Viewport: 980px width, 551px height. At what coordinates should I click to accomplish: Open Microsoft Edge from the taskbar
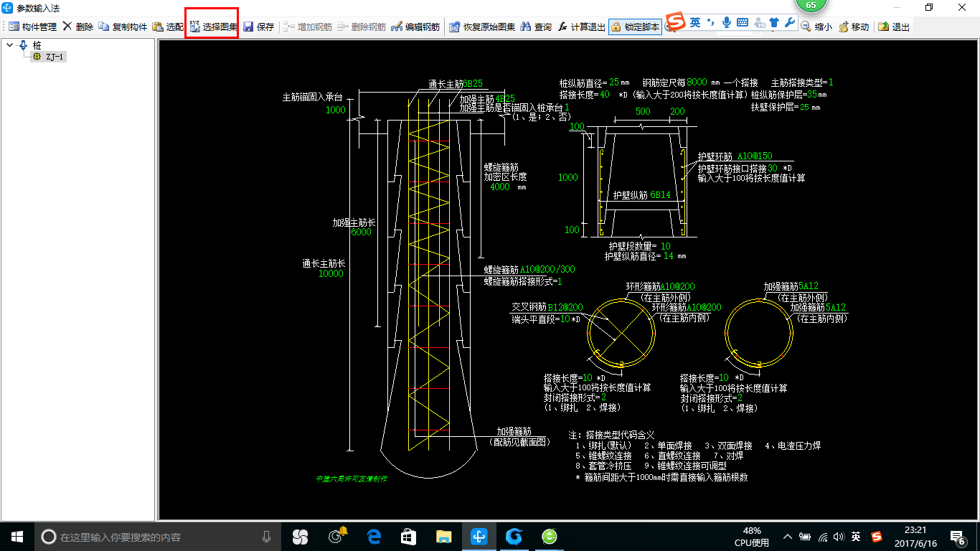[x=374, y=536]
